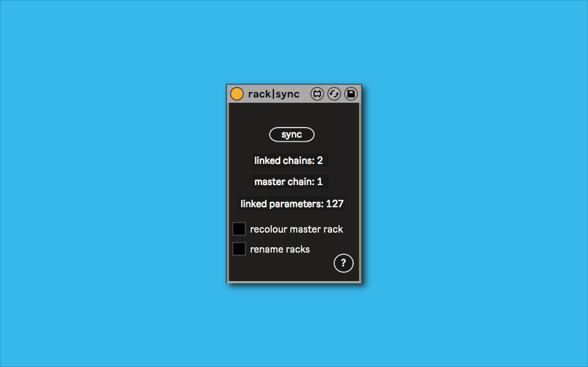
Task: Click the rename racks text label
Action: click(x=280, y=249)
